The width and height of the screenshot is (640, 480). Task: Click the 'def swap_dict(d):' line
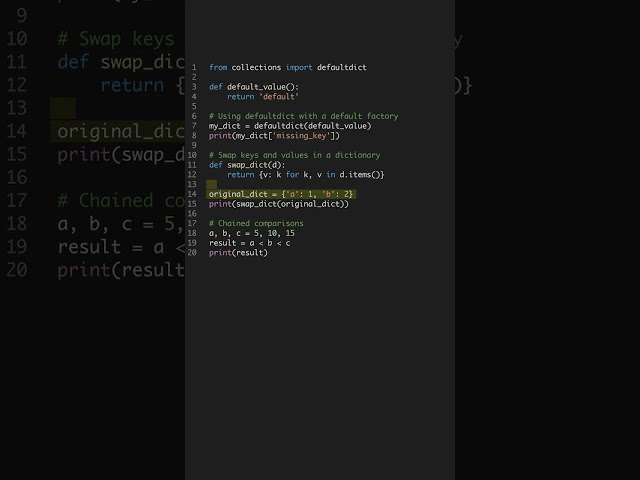tap(247, 165)
